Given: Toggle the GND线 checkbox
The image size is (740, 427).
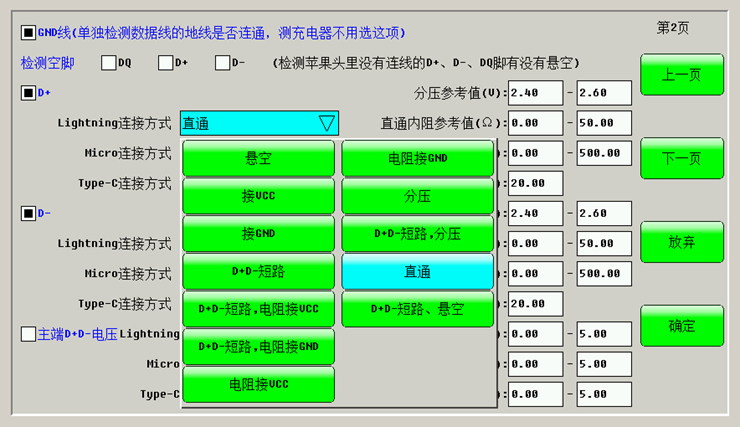Looking at the screenshot, I should (x=28, y=31).
